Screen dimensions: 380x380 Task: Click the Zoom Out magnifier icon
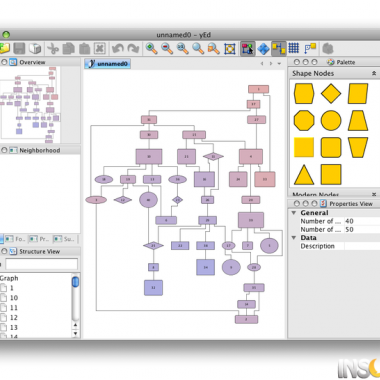point(167,49)
